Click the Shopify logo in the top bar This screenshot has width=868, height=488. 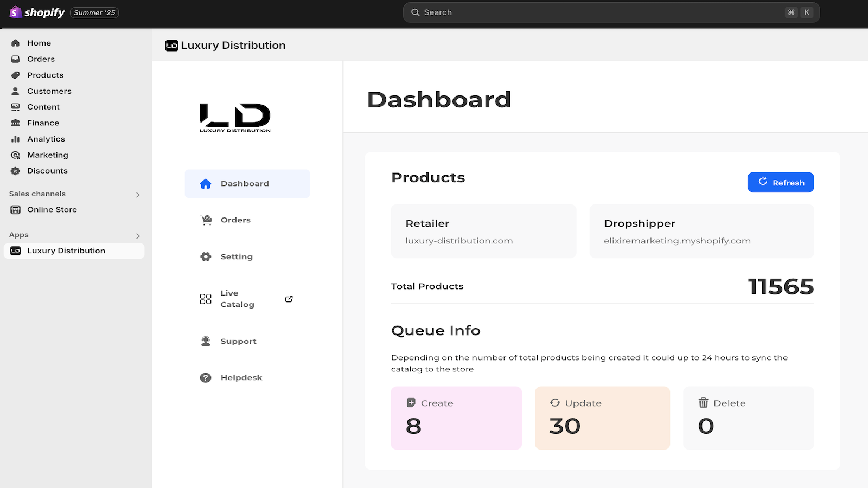tap(37, 12)
